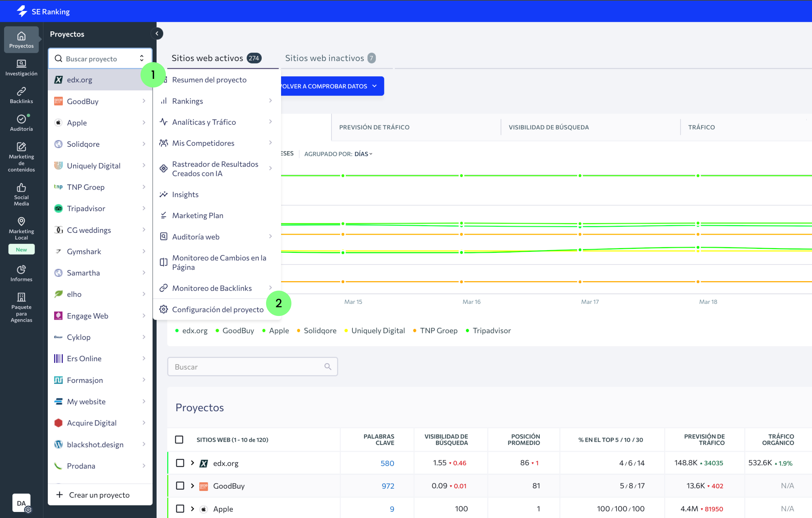Switch to Sitios web inactivos tab
812x518 pixels.
point(331,58)
